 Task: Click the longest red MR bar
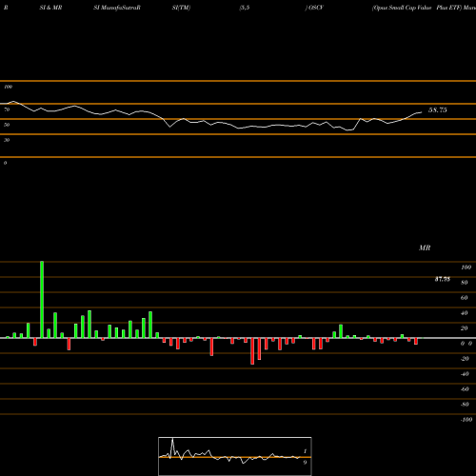(252, 351)
